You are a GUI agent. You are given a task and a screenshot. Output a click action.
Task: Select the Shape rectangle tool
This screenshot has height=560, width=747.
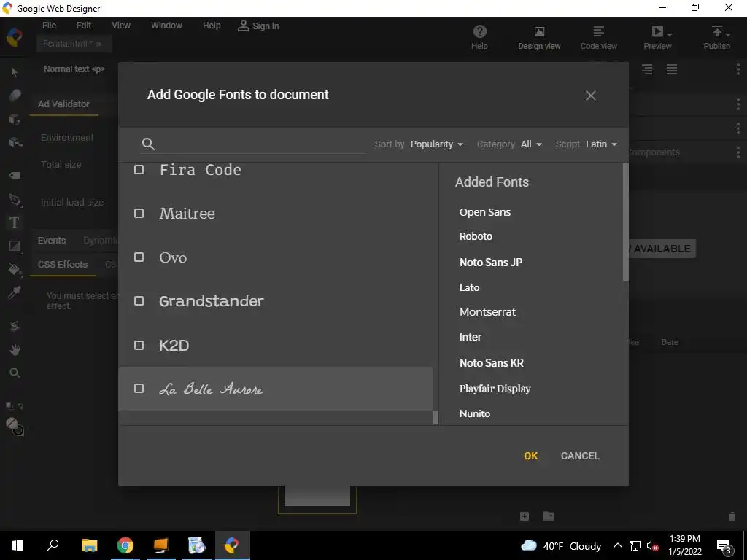15,246
